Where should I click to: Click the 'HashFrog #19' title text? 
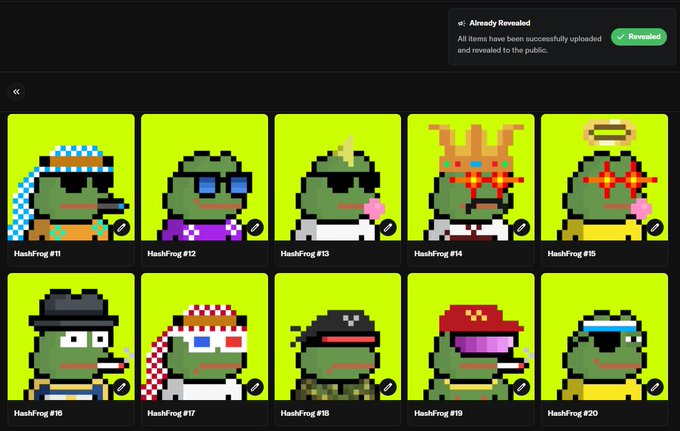click(x=438, y=413)
